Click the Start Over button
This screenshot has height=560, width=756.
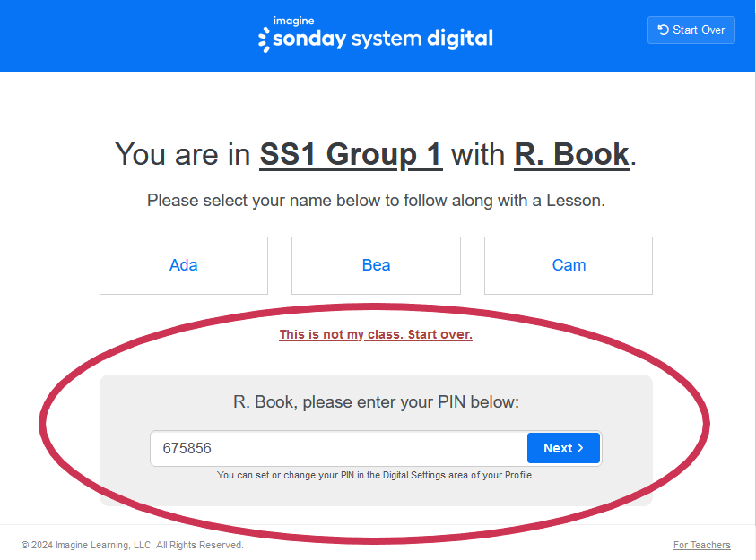coord(691,30)
